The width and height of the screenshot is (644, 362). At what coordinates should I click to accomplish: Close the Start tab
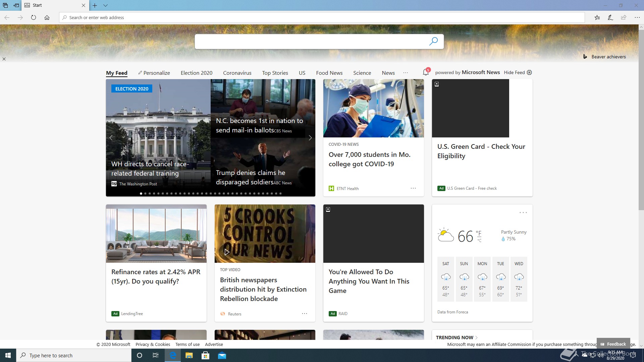(x=84, y=5)
